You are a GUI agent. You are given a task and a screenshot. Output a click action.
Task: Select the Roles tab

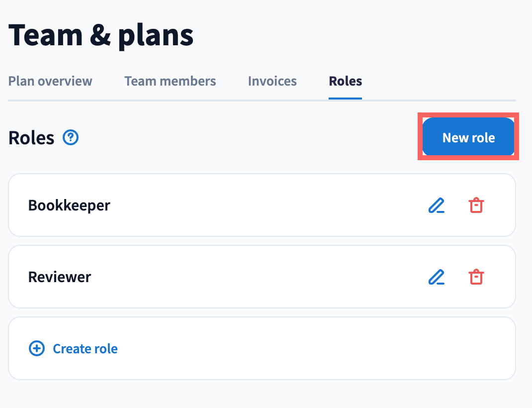[345, 81]
